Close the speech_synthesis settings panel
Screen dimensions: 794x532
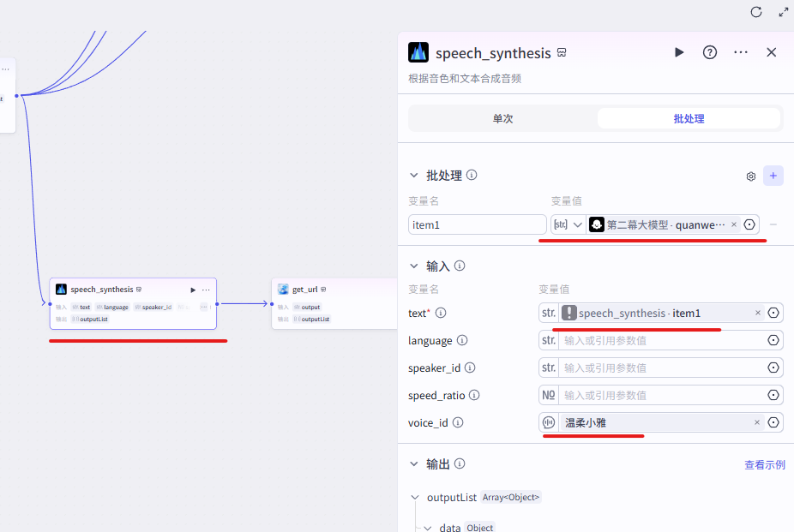(x=771, y=52)
